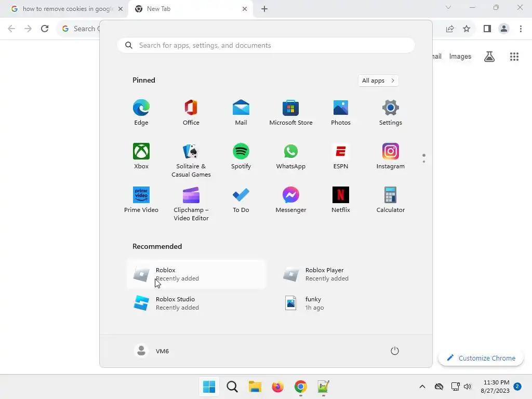This screenshot has height=399, width=532.
Task: Open Chrome profile avatar
Action: click(x=504, y=29)
